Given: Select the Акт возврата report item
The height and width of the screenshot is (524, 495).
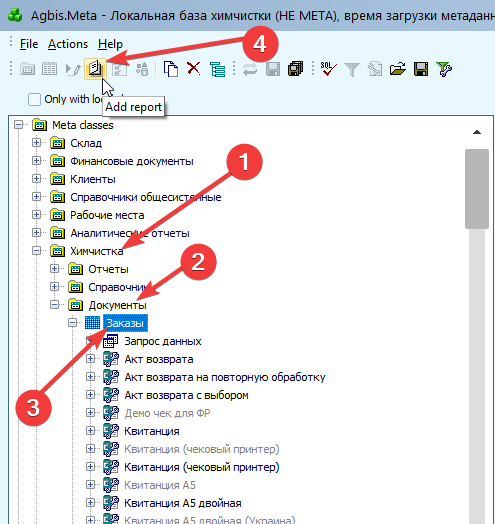Looking at the screenshot, I should pos(159,359).
